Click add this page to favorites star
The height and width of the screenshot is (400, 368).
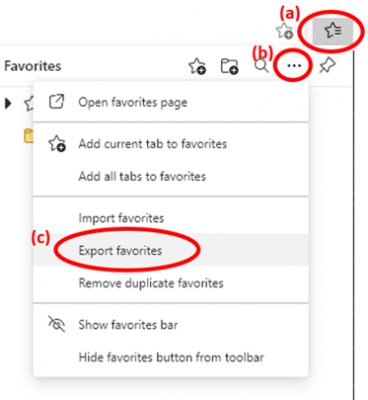coord(284,31)
